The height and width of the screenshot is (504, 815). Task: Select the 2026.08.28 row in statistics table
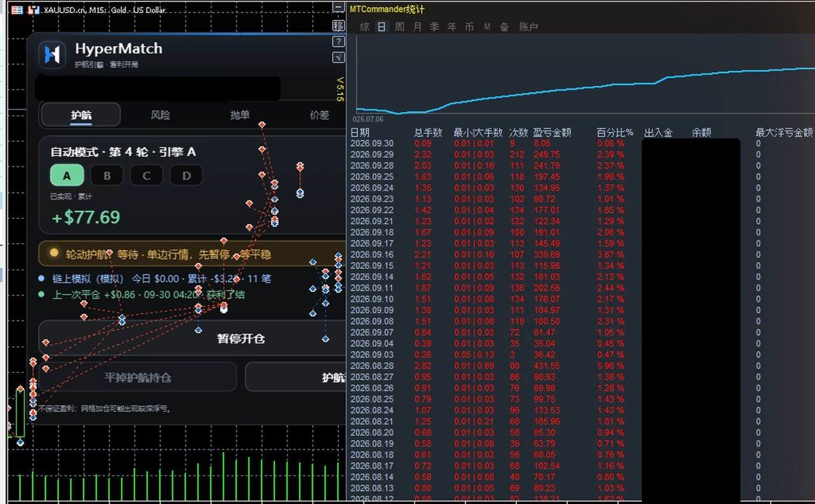coord(581,365)
